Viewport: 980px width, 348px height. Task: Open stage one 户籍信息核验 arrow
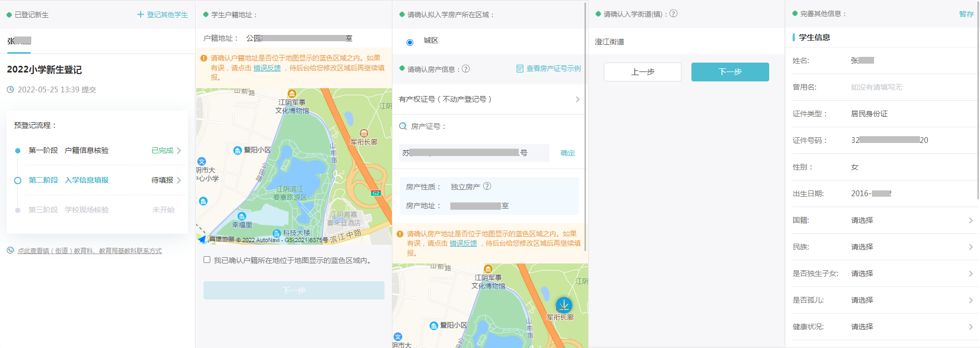pyautogui.click(x=178, y=150)
